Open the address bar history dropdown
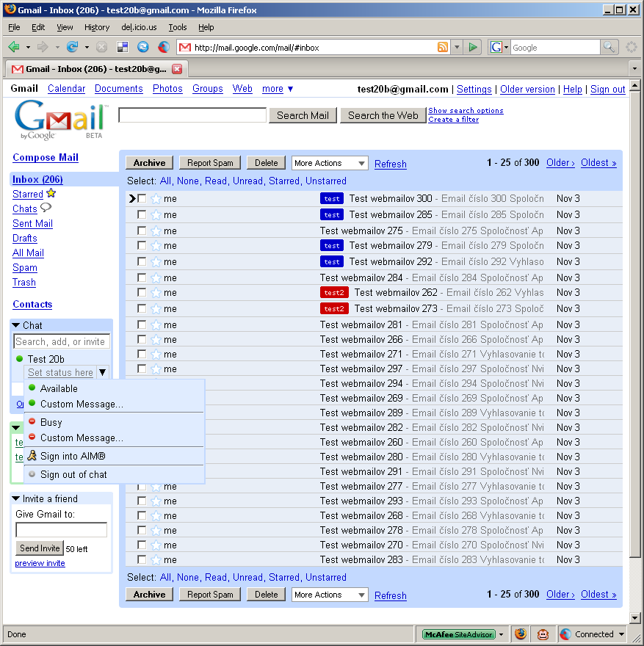 457,48
